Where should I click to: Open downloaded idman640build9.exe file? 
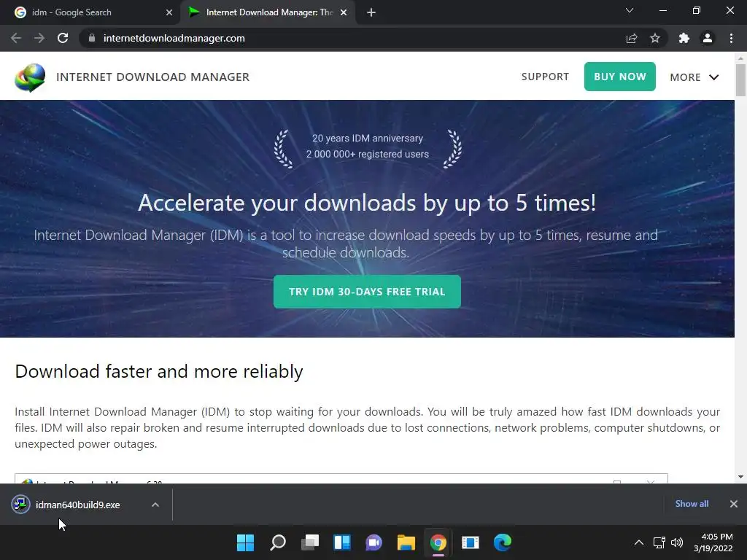click(x=77, y=505)
